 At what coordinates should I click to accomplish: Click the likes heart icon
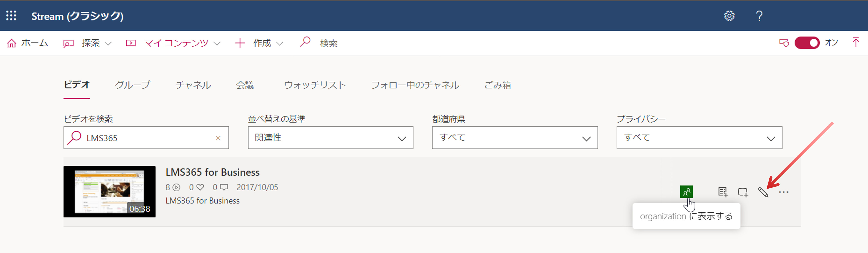point(200,187)
